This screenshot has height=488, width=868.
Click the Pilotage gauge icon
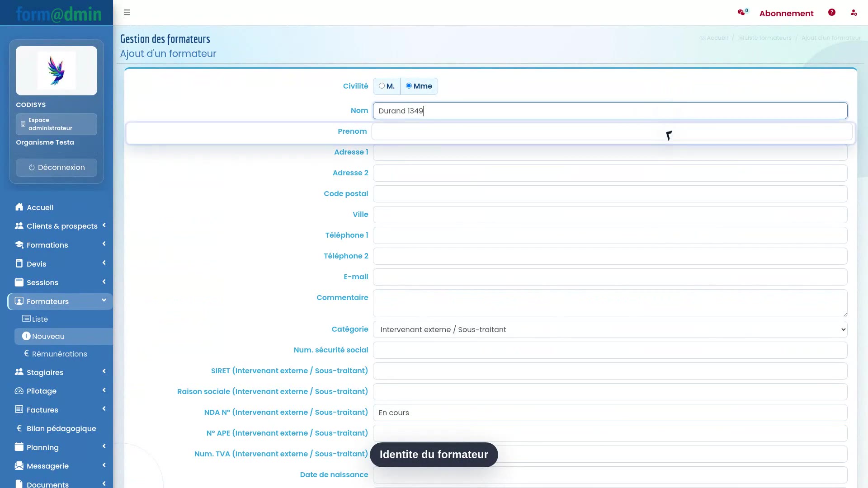point(19,391)
